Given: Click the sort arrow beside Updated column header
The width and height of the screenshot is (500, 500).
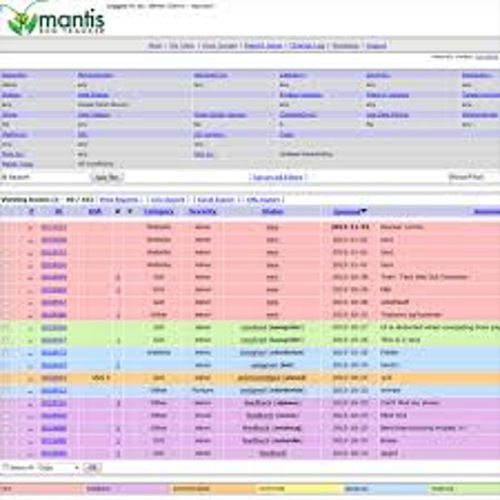Looking at the screenshot, I should (364, 211).
